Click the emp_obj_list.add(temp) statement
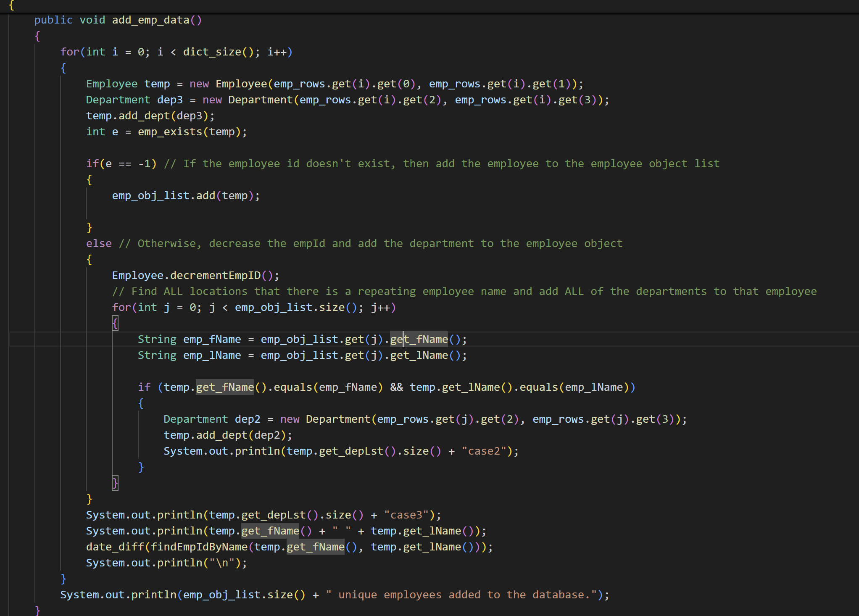Screen dimensions: 859x616 tap(185, 196)
